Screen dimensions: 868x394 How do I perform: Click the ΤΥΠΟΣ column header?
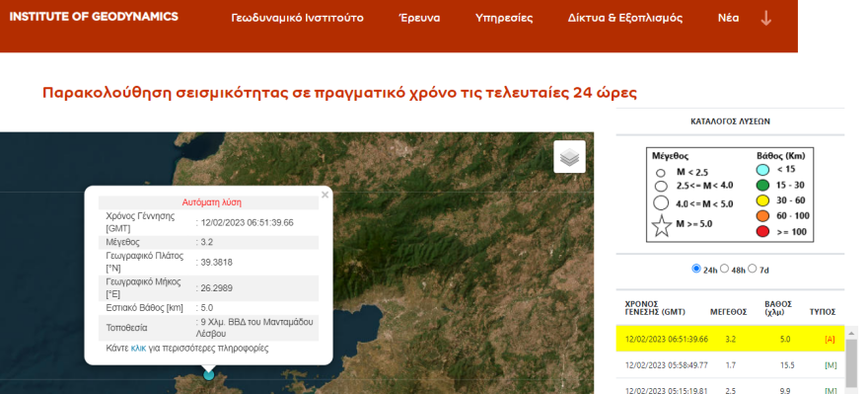pos(822,312)
